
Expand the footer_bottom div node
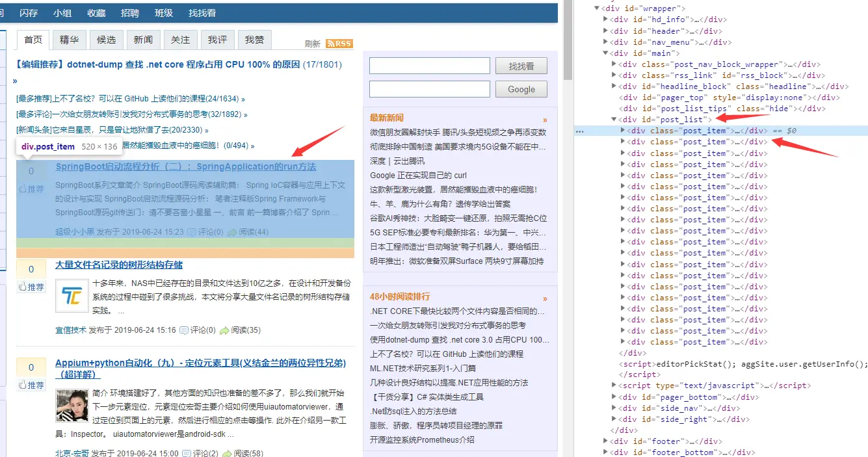click(x=605, y=452)
